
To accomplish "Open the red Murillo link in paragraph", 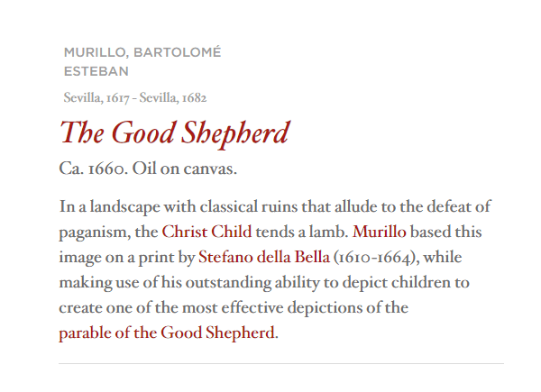I will coord(380,232).
